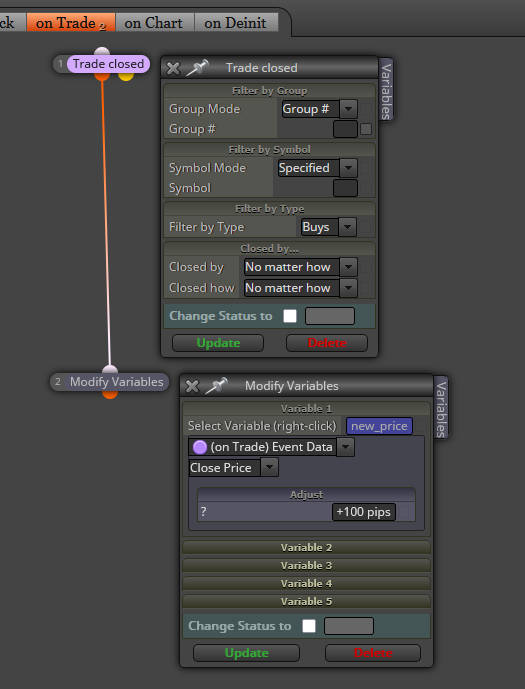Expand the Variable 4 section
The width and height of the screenshot is (525, 689).
coord(306,584)
